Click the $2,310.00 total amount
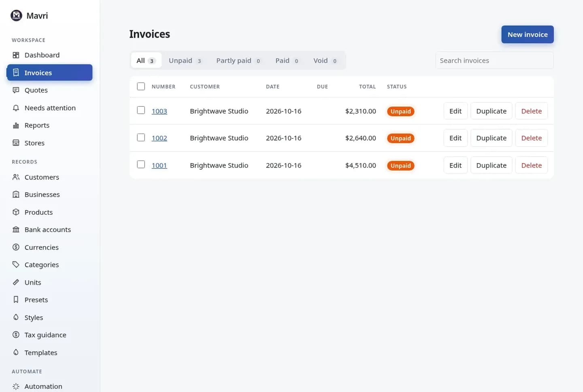This screenshot has height=392, width=583. click(x=361, y=111)
